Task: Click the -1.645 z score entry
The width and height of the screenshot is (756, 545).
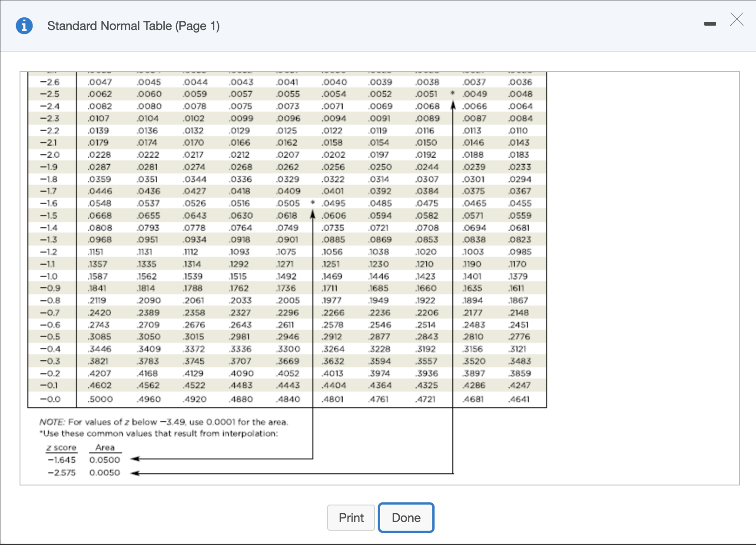Action: (x=62, y=460)
